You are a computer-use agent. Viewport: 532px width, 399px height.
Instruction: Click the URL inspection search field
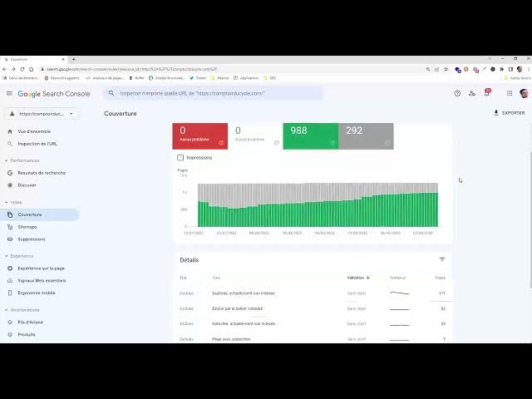(x=213, y=93)
